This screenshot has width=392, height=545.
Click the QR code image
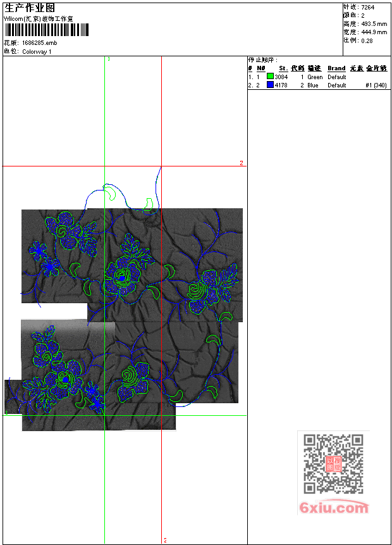pyautogui.click(x=333, y=464)
